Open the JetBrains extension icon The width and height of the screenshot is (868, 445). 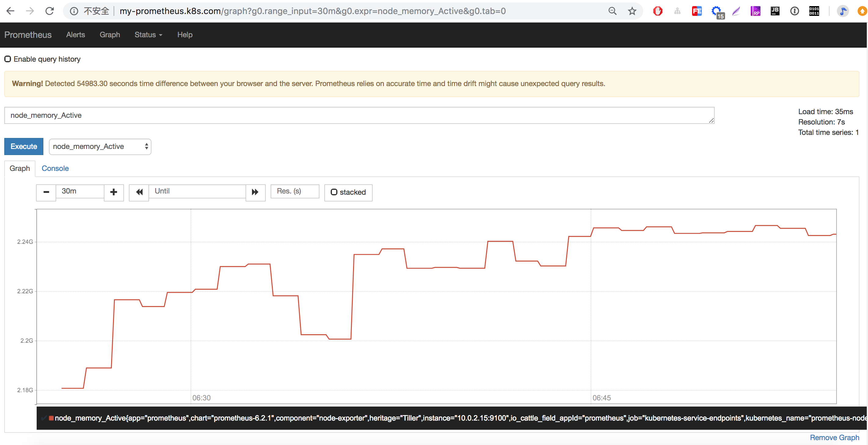[775, 11]
